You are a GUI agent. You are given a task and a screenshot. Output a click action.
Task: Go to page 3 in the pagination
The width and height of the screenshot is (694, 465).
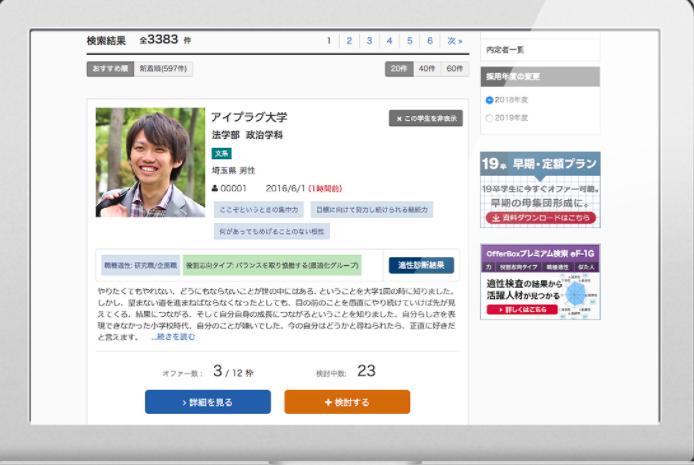click(x=369, y=41)
